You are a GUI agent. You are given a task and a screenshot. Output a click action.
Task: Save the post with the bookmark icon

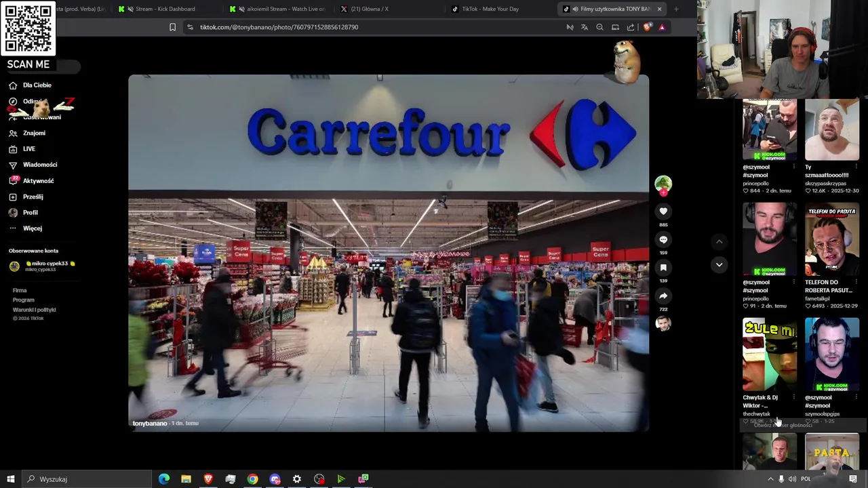pyautogui.click(x=663, y=268)
